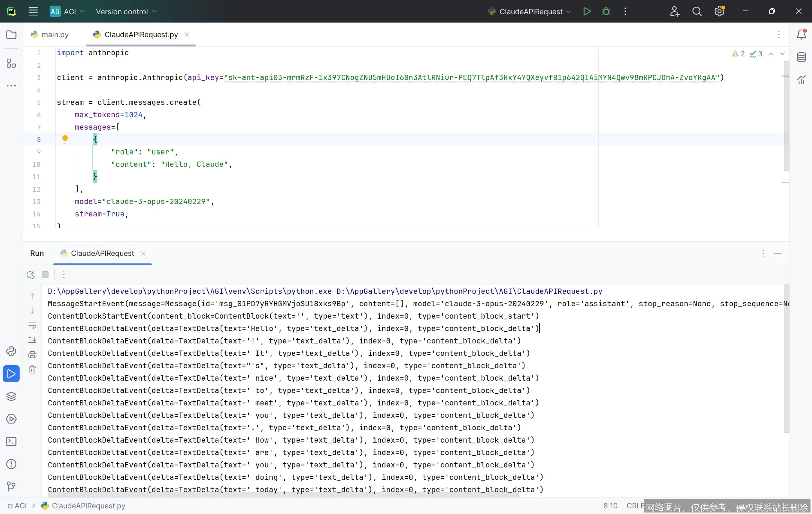Toggle the Run tool window button

11,374
